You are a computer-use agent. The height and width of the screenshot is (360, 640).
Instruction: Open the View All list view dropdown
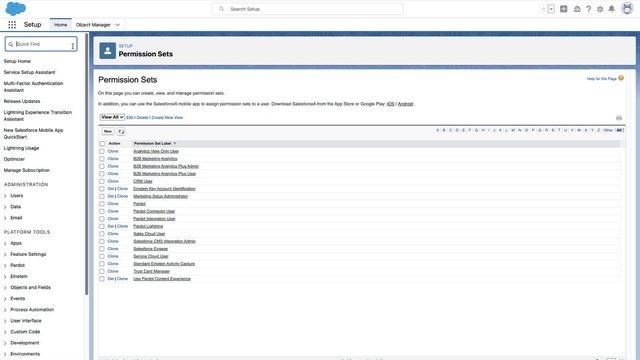point(112,117)
